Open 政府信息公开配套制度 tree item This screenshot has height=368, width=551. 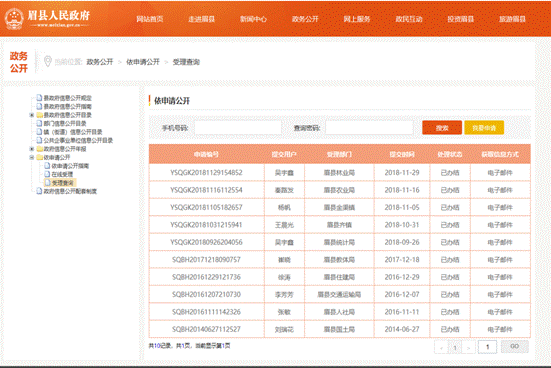pyautogui.click(x=70, y=191)
